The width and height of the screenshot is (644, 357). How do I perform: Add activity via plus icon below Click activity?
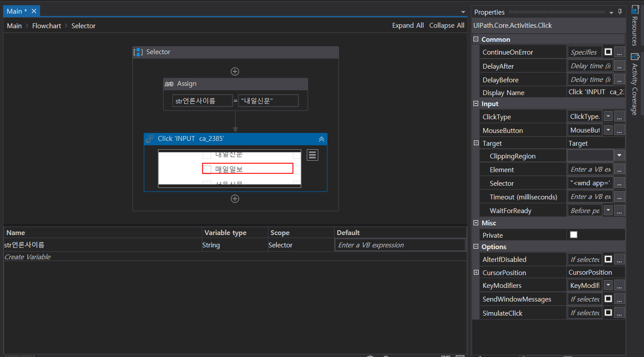coord(235,199)
